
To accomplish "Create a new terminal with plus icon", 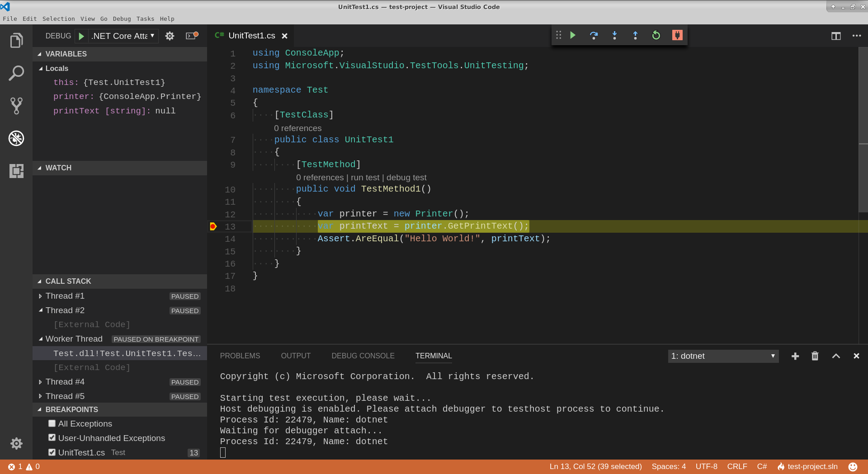I will click(795, 356).
